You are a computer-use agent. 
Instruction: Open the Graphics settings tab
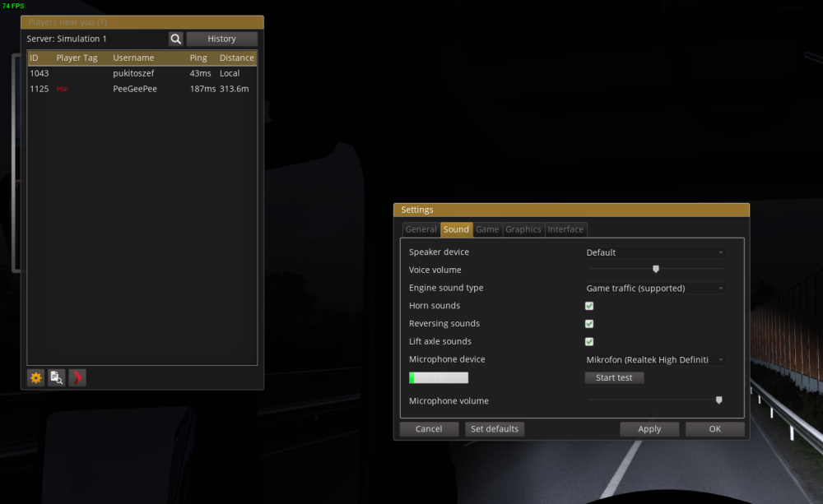click(523, 229)
